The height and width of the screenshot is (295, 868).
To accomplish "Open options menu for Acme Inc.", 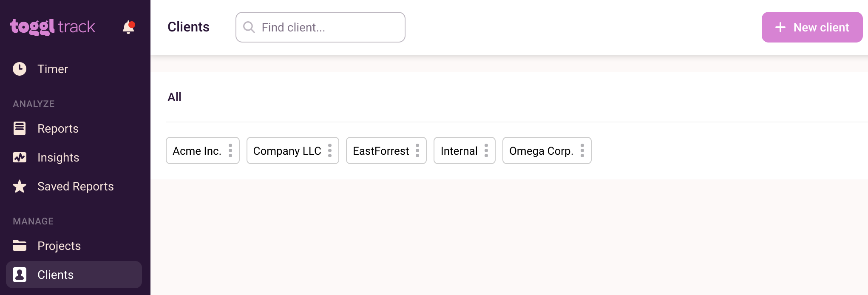I will [230, 150].
